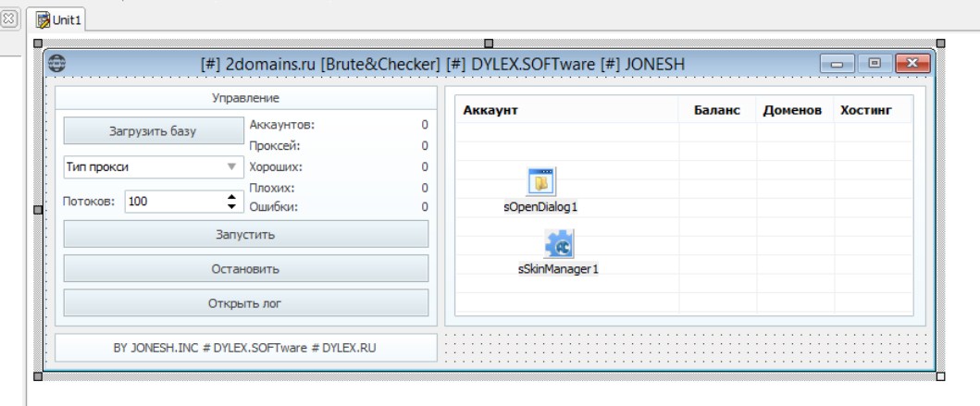Image resolution: width=980 pixels, height=406 pixels.
Task: Click the Открыть лог button
Action: (x=245, y=303)
